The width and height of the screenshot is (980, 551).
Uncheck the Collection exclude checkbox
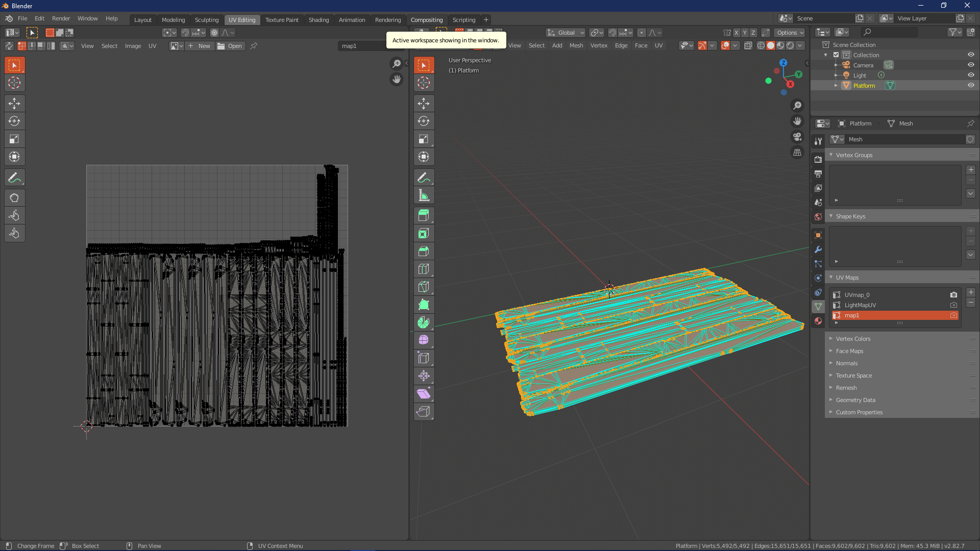pyautogui.click(x=836, y=55)
